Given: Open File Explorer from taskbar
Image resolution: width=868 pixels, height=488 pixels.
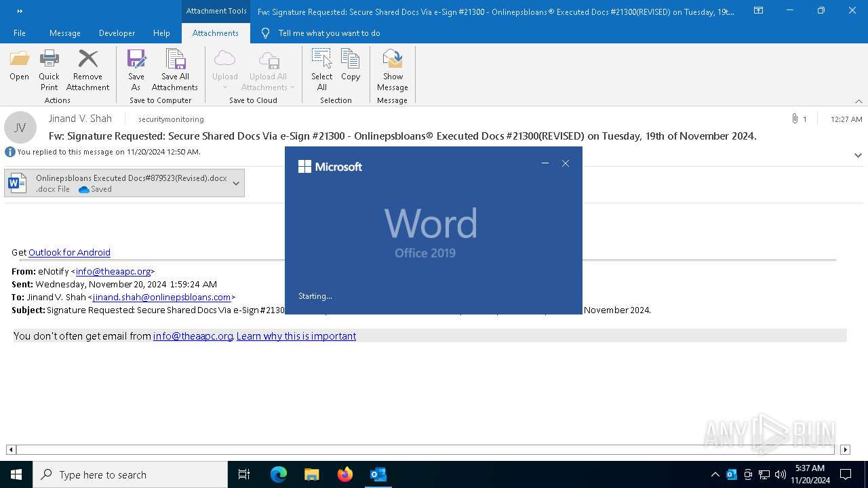Looking at the screenshot, I should pos(311,474).
